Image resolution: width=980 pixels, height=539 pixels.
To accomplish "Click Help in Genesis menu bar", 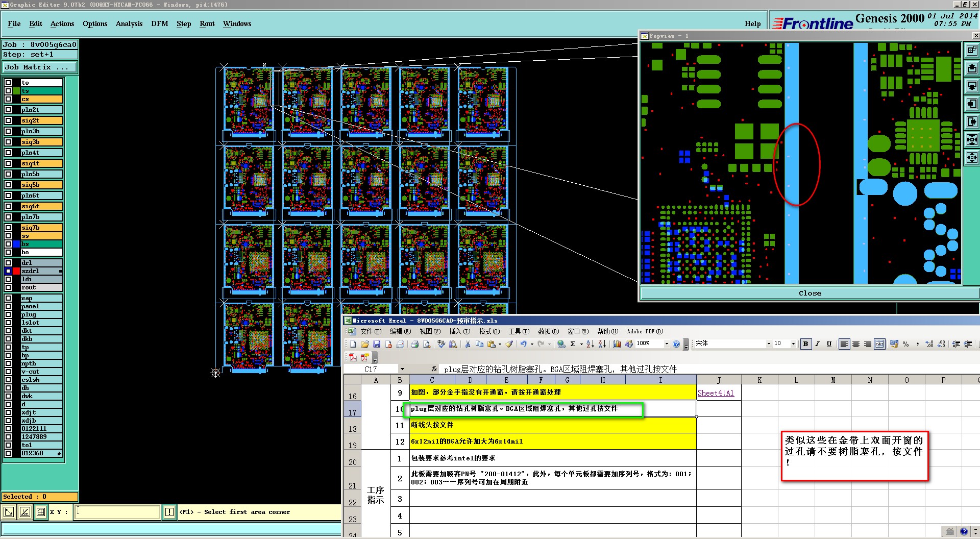I will pyautogui.click(x=753, y=24).
